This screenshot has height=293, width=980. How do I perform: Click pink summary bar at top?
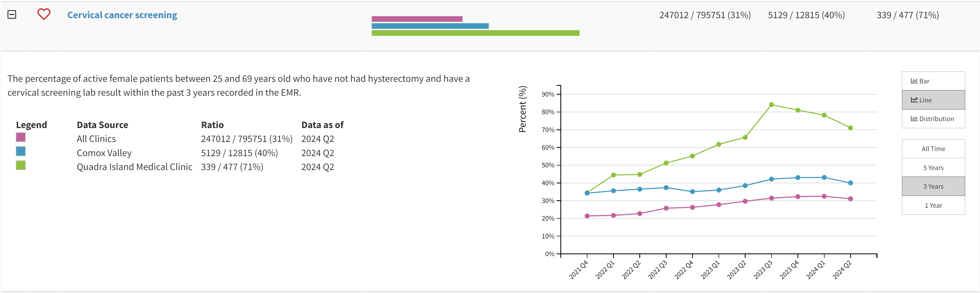(x=417, y=19)
